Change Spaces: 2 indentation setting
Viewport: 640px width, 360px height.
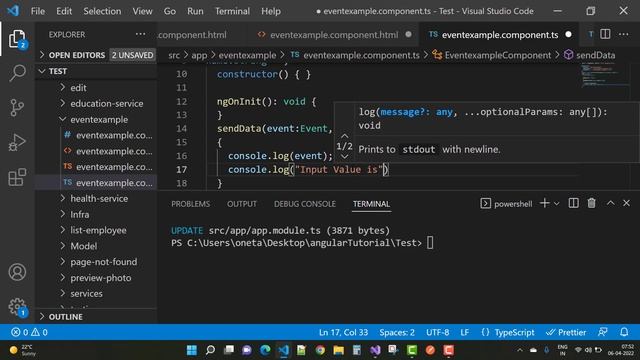(x=397, y=332)
